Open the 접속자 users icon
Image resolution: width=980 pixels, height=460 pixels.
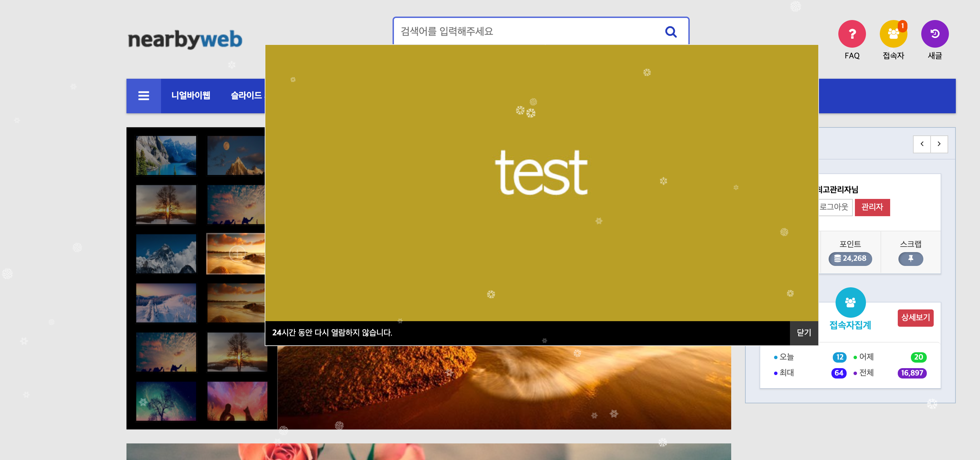pyautogui.click(x=893, y=34)
